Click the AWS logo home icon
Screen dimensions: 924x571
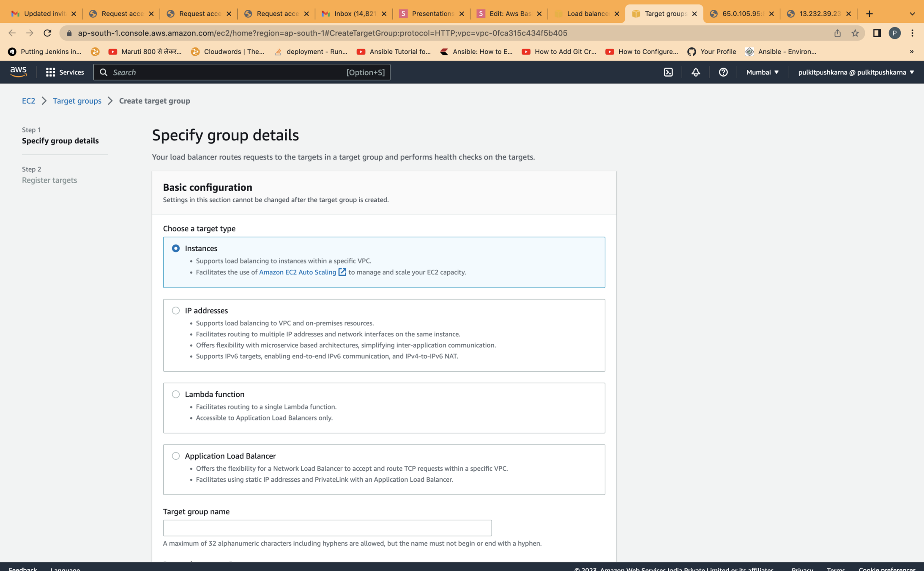[x=19, y=72]
